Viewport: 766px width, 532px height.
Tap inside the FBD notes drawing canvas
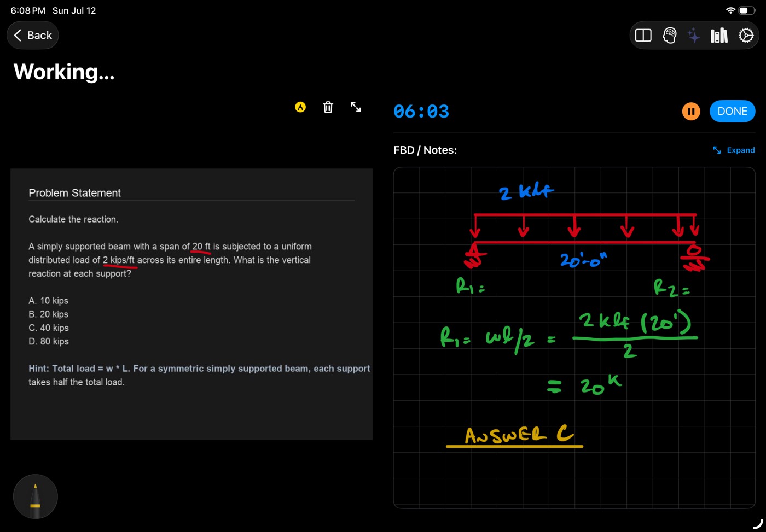[574, 338]
